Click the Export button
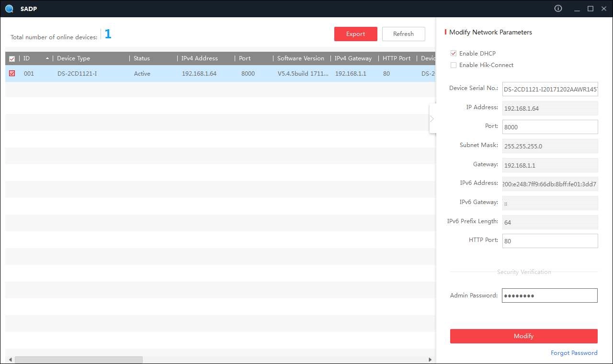613x364 pixels. coord(355,34)
